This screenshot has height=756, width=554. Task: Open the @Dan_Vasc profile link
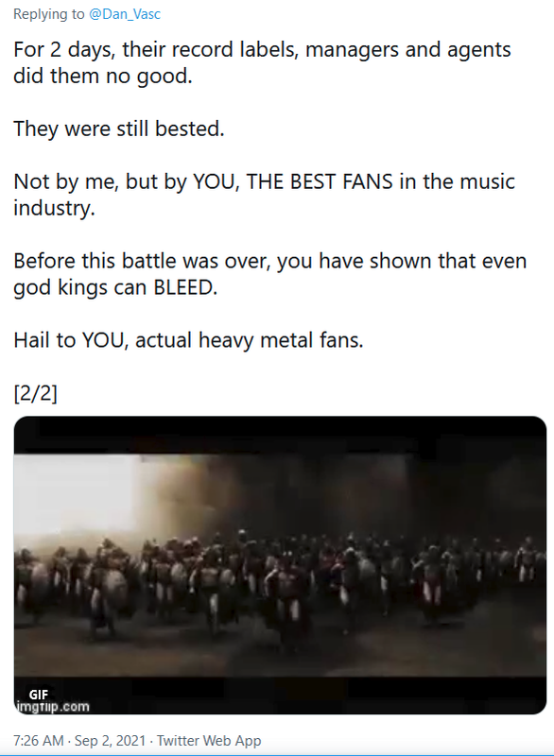(125, 14)
